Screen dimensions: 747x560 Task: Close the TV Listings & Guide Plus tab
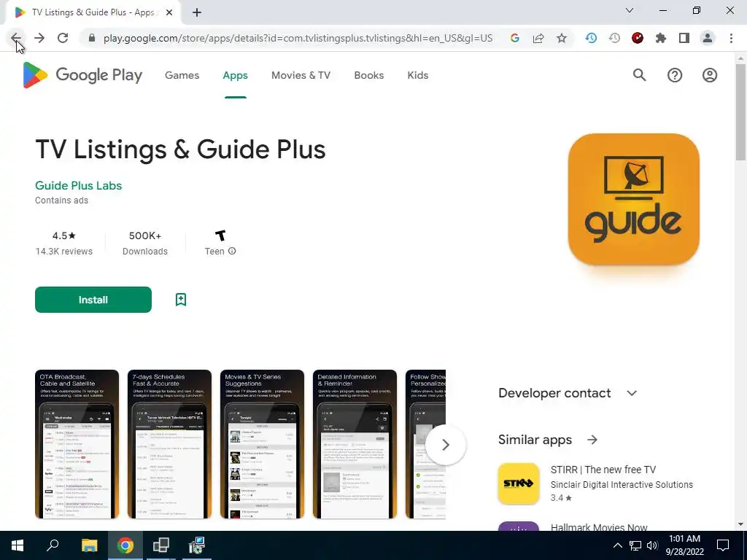169,12
